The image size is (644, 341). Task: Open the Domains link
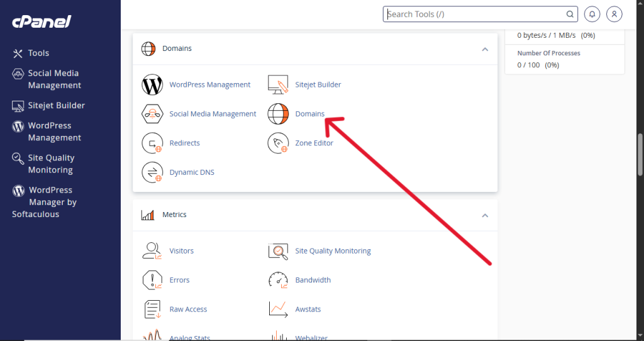[x=309, y=114]
